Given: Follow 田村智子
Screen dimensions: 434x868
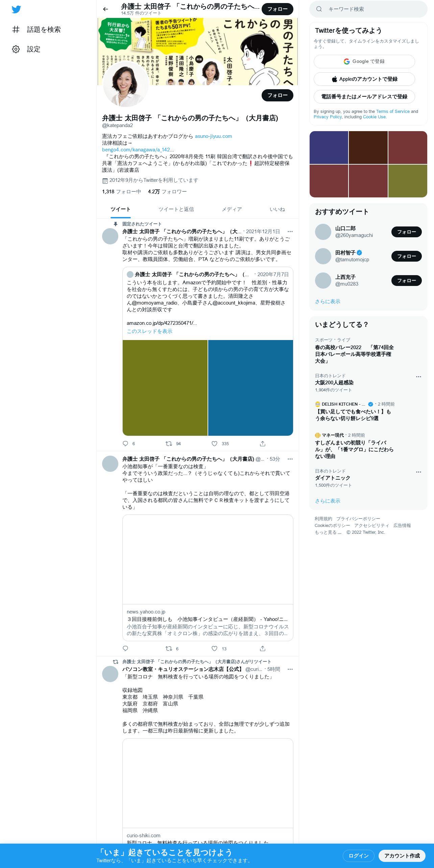Looking at the screenshot, I should coord(407,256).
